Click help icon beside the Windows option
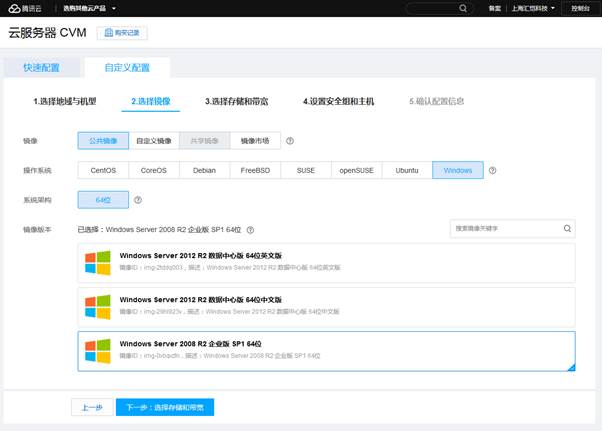This screenshot has height=431, width=602. pyautogui.click(x=493, y=171)
